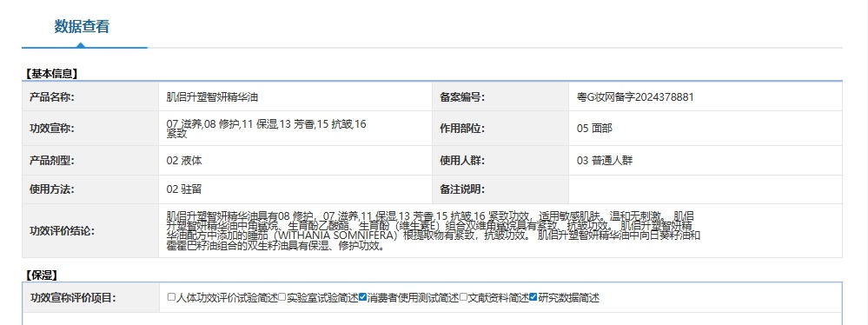Viewport: 868px width, 325px height.
Task: Check 实验室试验简述 checkbox
Action: (x=282, y=297)
